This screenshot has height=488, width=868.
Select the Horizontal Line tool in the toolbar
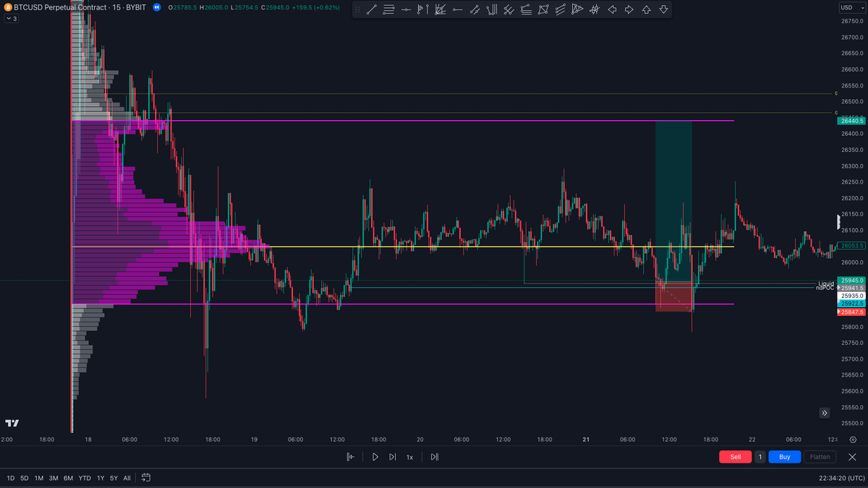click(406, 10)
